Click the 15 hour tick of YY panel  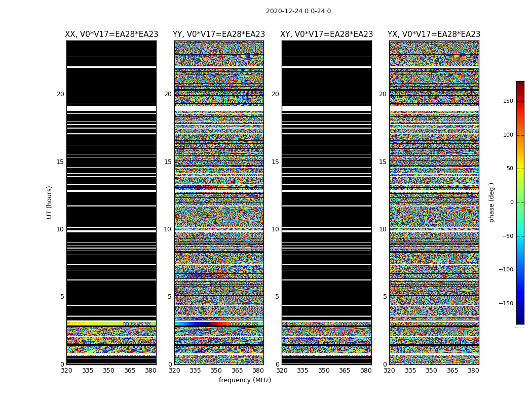[x=168, y=162]
